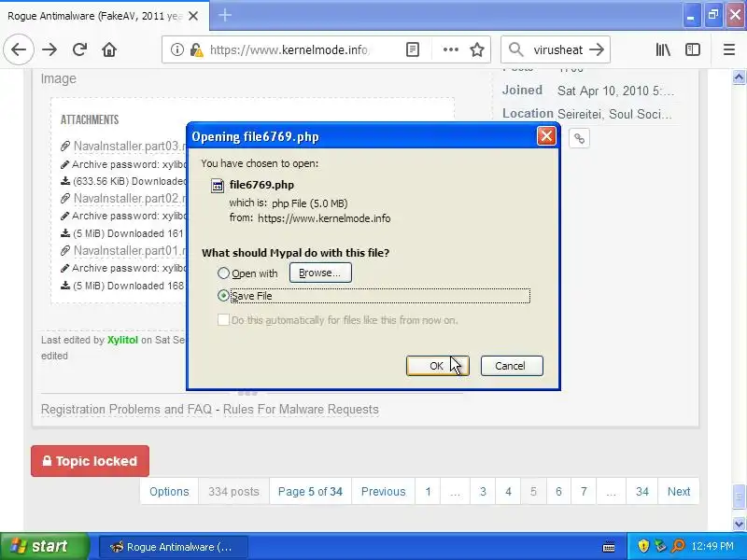Viewport: 747px width, 560px height.
Task: Open the Library icon
Action: [x=663, y=49]
